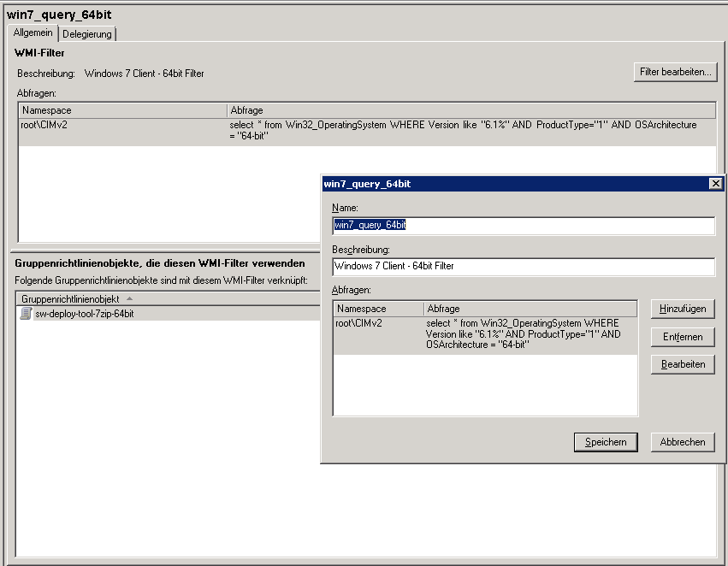
Task: Select the Allgemein tab
Action: [33, 32]
